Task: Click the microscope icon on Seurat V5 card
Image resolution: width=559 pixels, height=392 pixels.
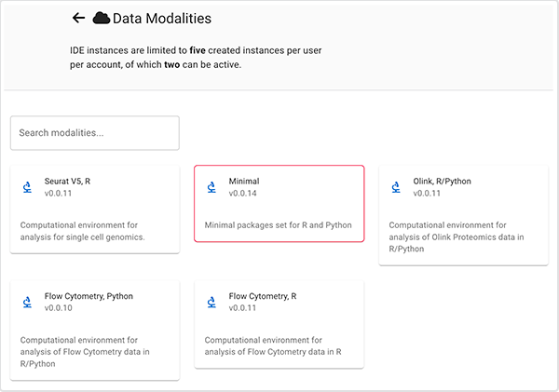Action: (x=27, y=187)
